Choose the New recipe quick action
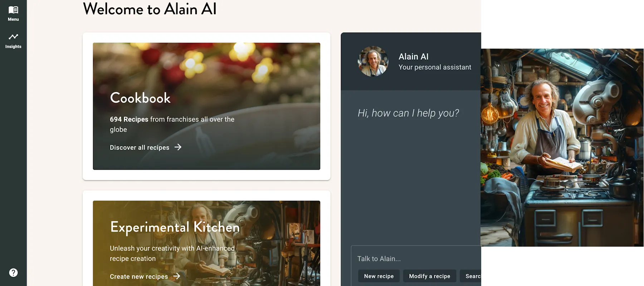This screenshot has width=644, height=286. (379, 276)
